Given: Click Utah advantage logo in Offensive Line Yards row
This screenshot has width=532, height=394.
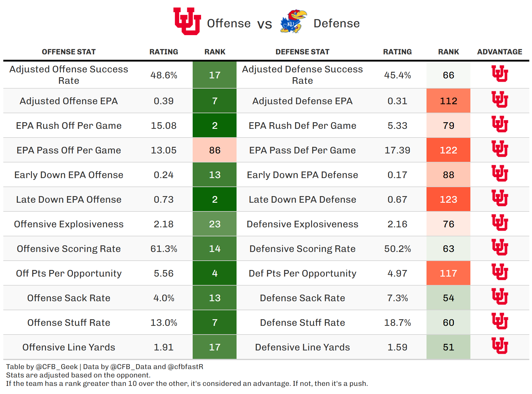Looking at the screenshot, I should (500, 346).
